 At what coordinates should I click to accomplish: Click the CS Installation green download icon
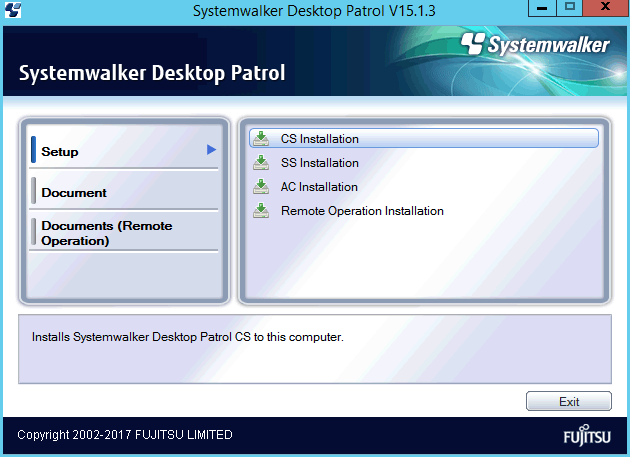coord(261,138)
